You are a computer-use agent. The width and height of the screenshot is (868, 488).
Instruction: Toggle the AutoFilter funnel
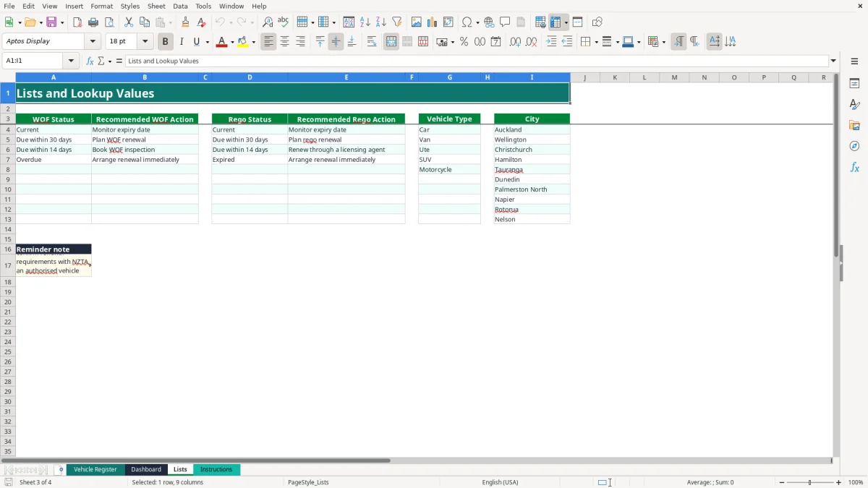pos(397,22)
